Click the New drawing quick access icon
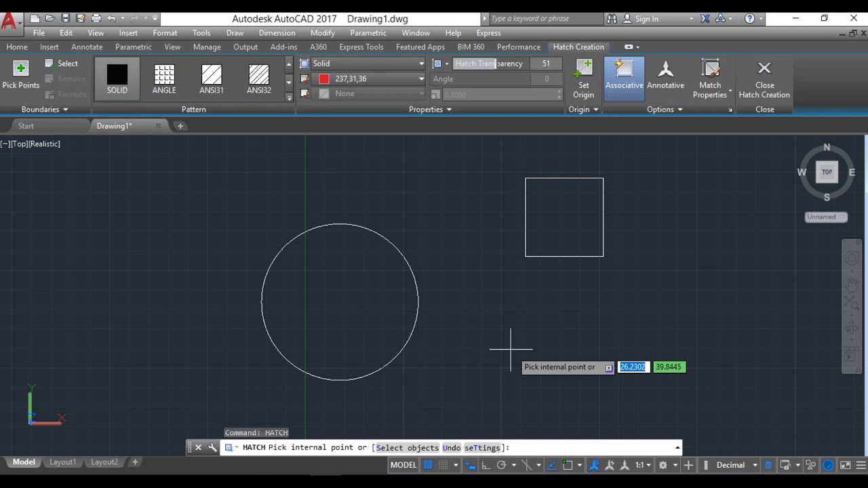 (35, 18)
